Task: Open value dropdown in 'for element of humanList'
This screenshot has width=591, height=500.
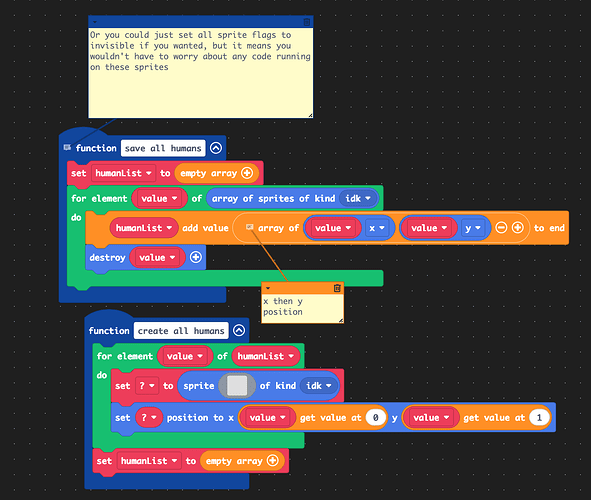Action: pos(185,356)
